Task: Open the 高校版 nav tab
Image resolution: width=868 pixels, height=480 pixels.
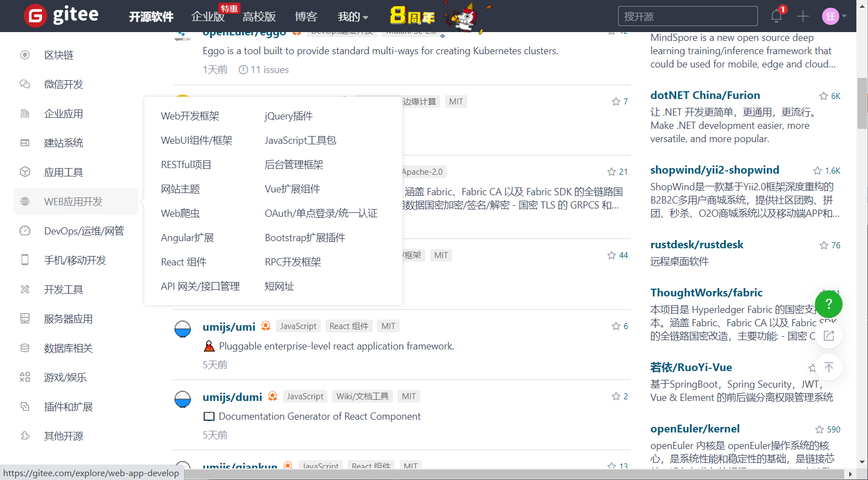Action: (259, 17)
